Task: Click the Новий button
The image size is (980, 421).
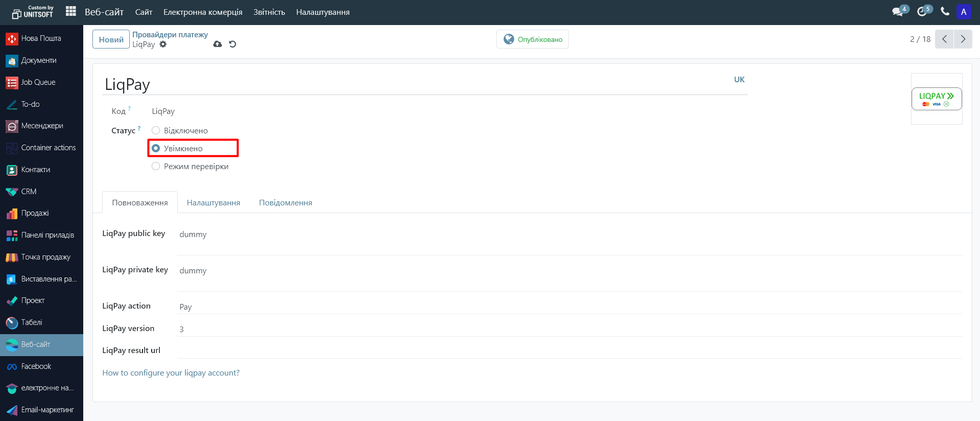Action: (x=111, y=39)
